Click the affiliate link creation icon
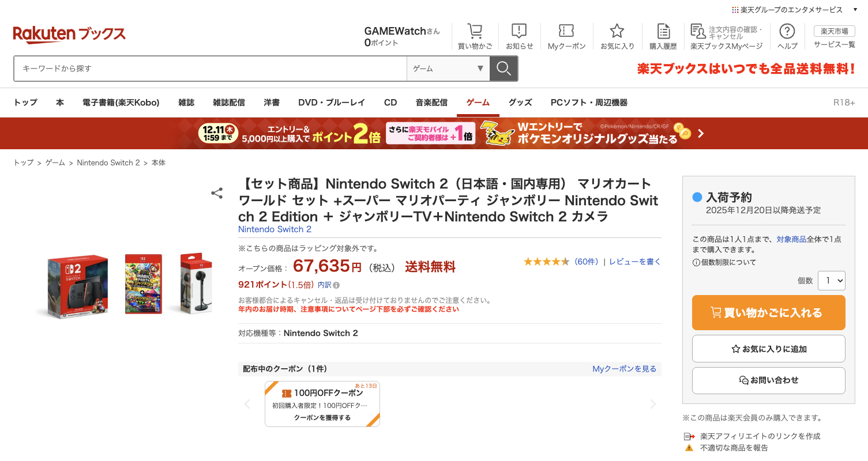 tap(689, 436)
